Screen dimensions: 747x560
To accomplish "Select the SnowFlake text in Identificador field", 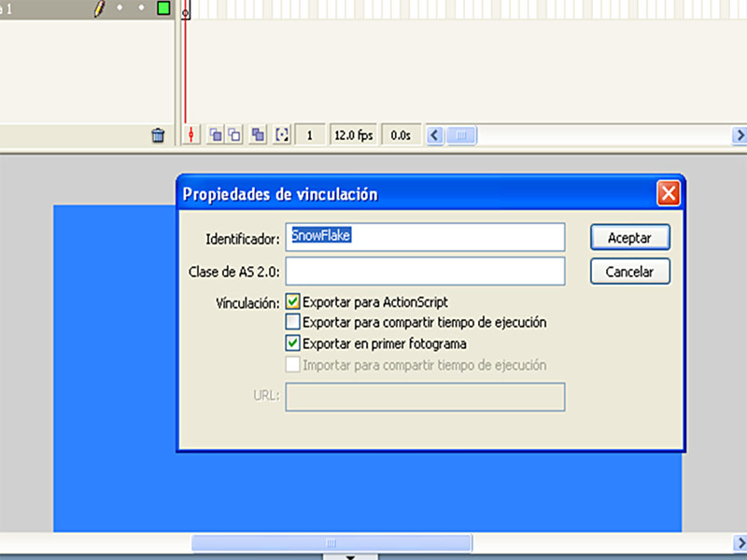I will click(x=319, y=237).
